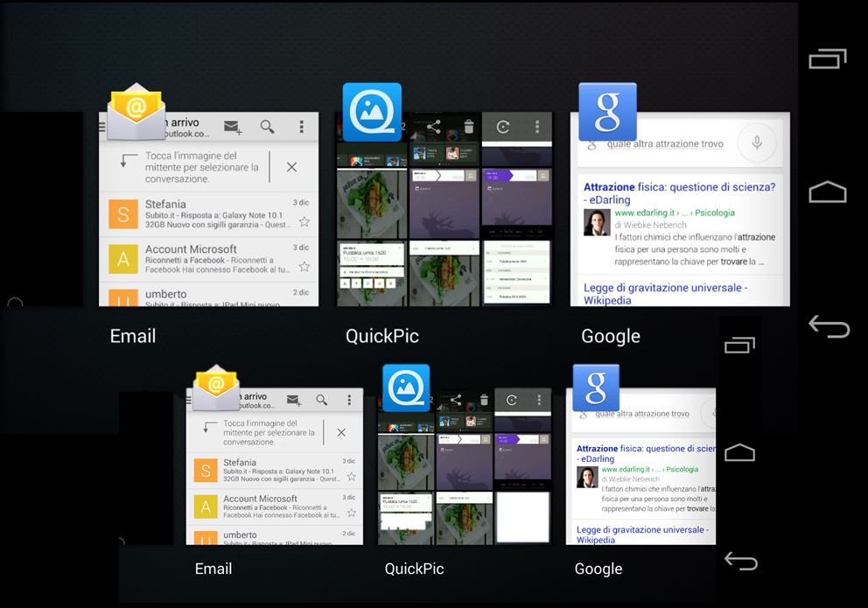Image resolution: width=868 pixels, height=608 pixels.
Task: Star the Stefania message in the upper Email preview
Action: coord(304,222)
